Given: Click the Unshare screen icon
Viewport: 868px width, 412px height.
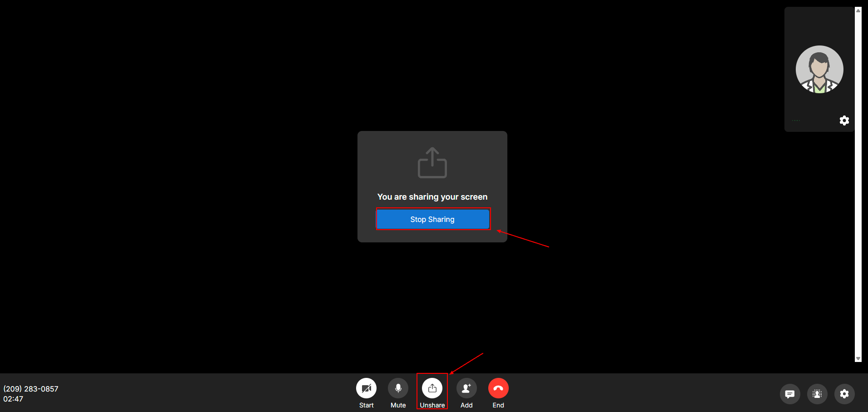Looking at the screenshot, I should point(432,388).
